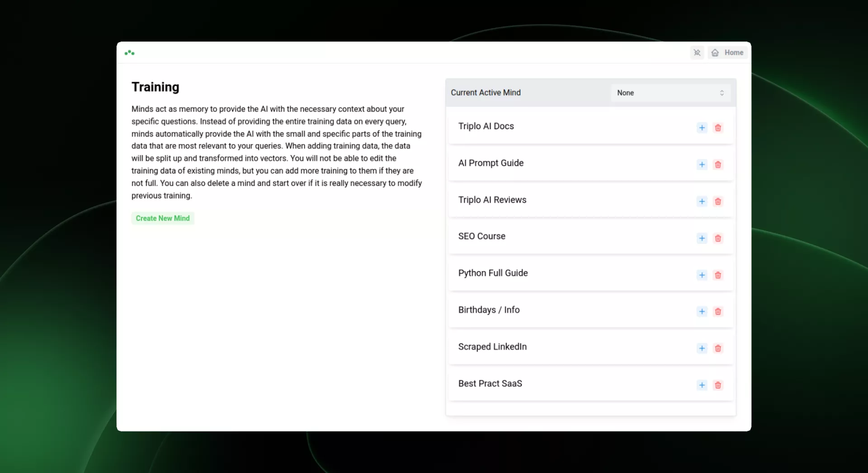Delete the Birthdays / Info mind

click(717, 312)
